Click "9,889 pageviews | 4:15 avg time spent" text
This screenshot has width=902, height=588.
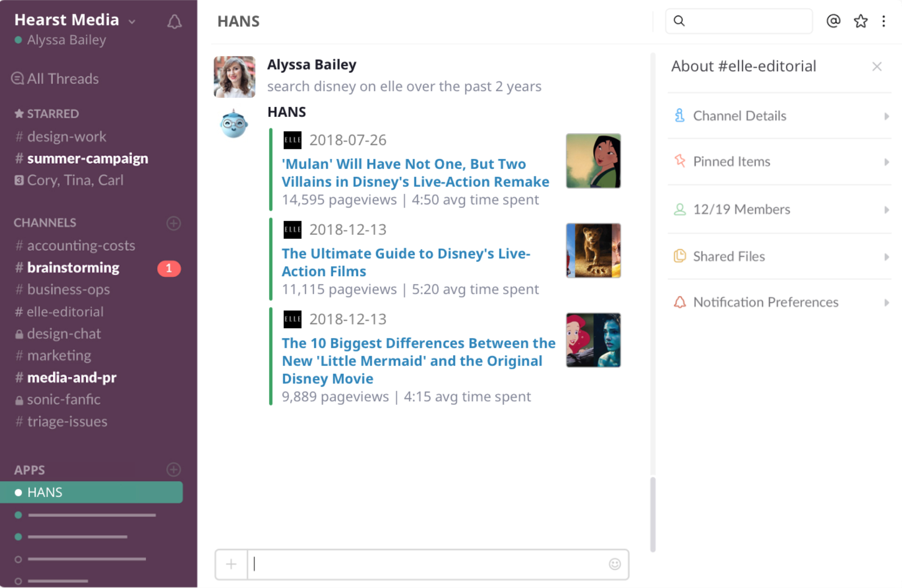(406, 396)
